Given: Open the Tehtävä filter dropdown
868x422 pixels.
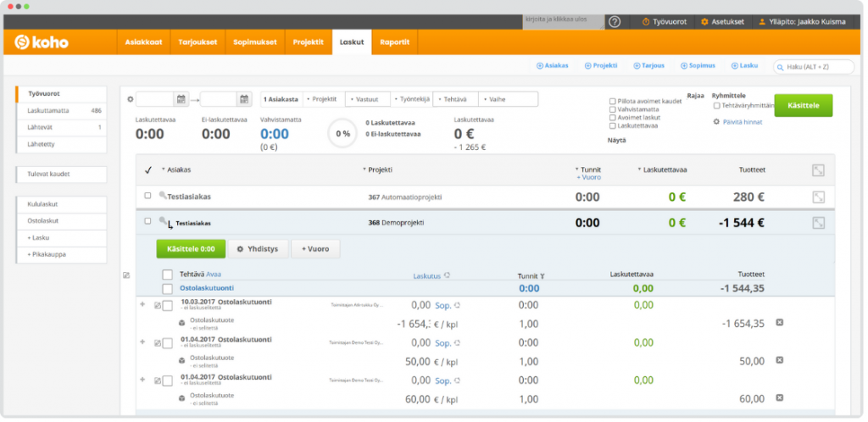Looking at the screenshot, I should [455, 99].
